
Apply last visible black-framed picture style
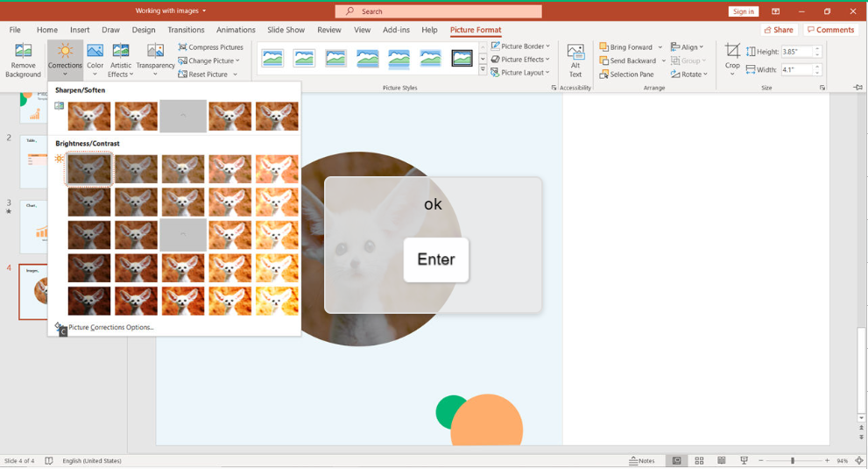462,58
